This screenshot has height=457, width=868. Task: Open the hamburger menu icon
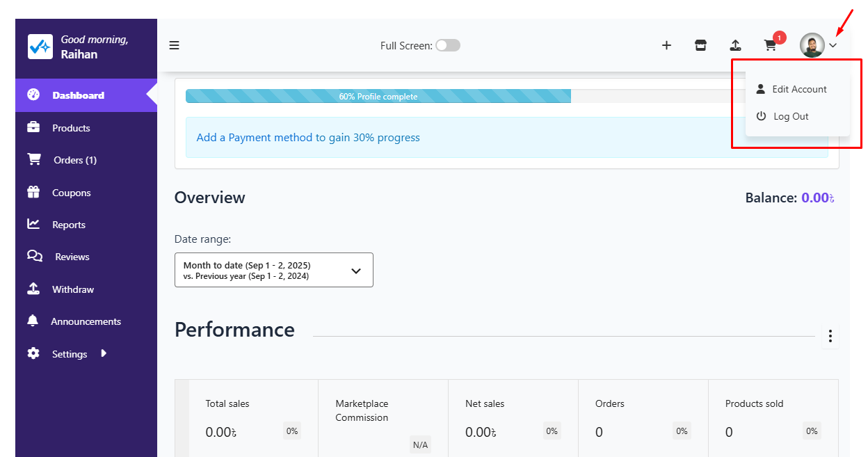click(x=174, y=45)
